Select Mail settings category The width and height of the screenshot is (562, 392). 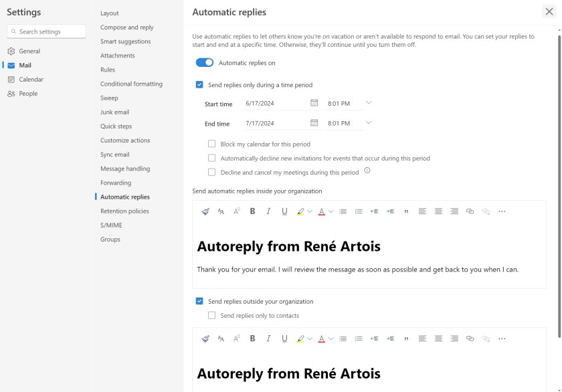[x=25, y=65]
